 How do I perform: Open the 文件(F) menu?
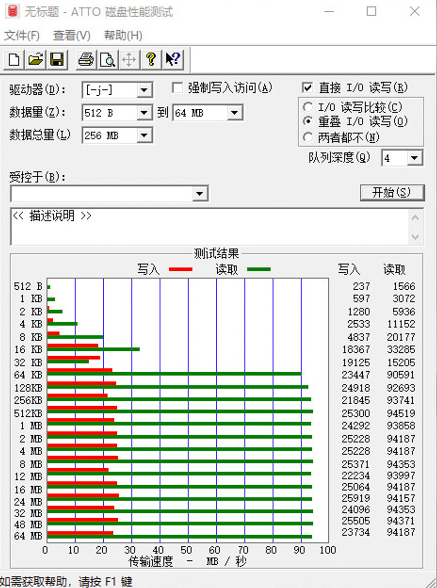[22, 36]
